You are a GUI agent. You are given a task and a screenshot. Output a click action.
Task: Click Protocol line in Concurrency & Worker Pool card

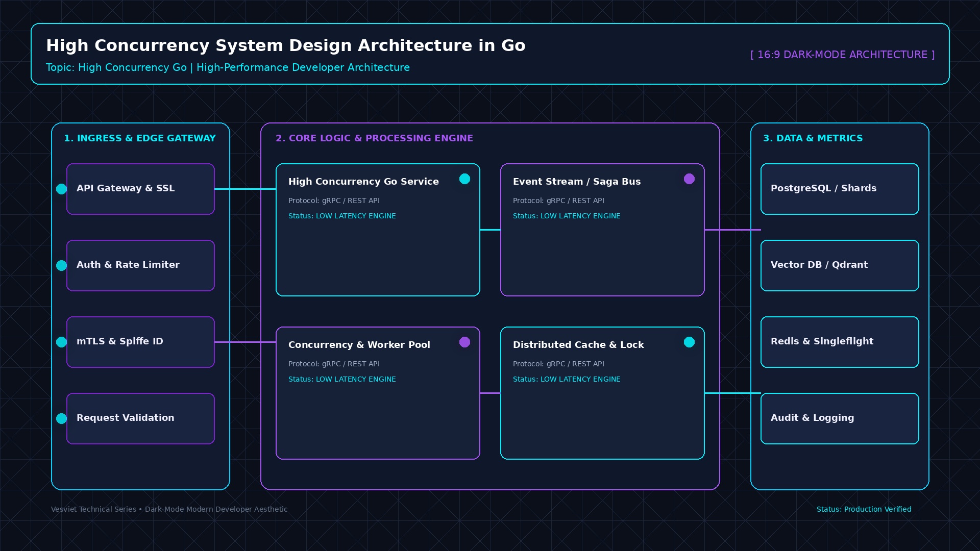334,364
